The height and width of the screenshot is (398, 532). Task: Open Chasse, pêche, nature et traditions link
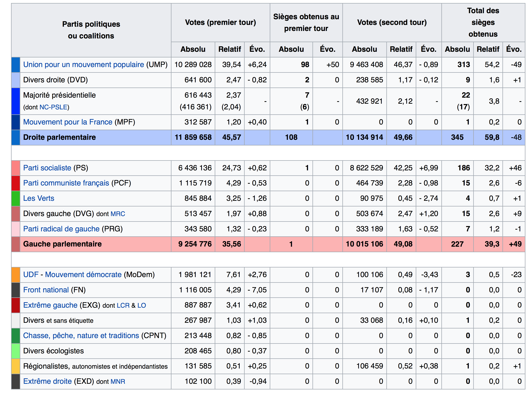[81, 336]
